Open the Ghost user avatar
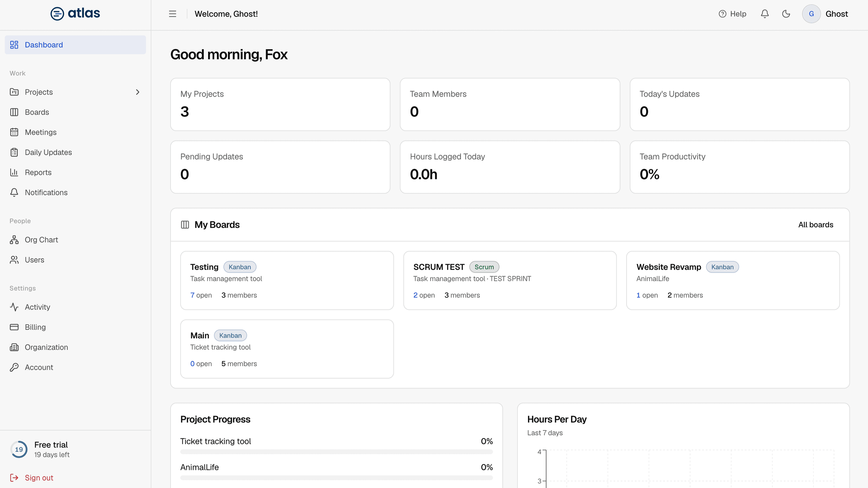This screenshot has height=488, width=868. [811, 14]
